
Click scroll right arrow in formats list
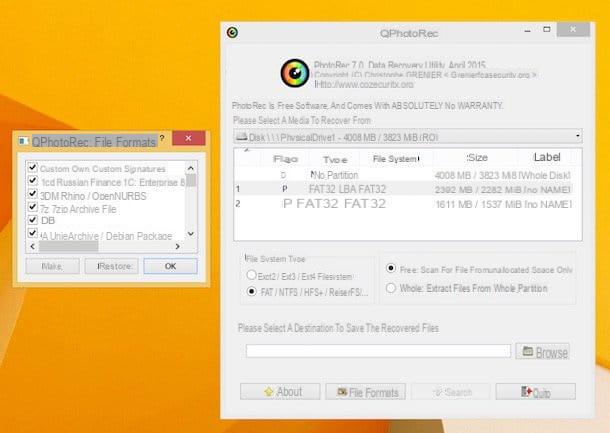(177, 246)
